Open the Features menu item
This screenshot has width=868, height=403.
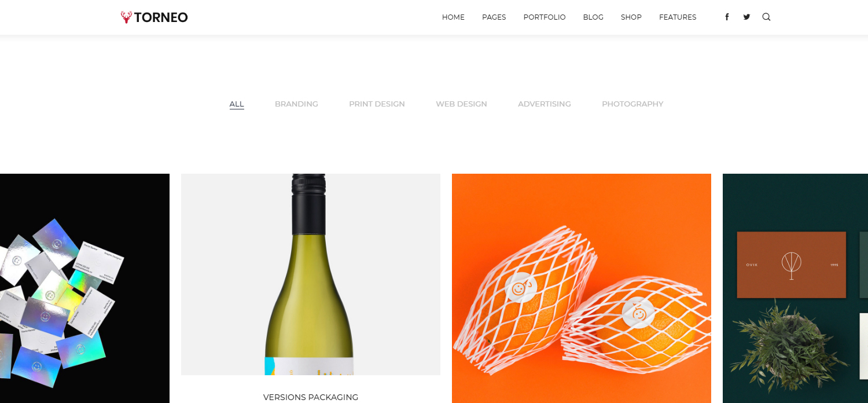coord(678,17)
